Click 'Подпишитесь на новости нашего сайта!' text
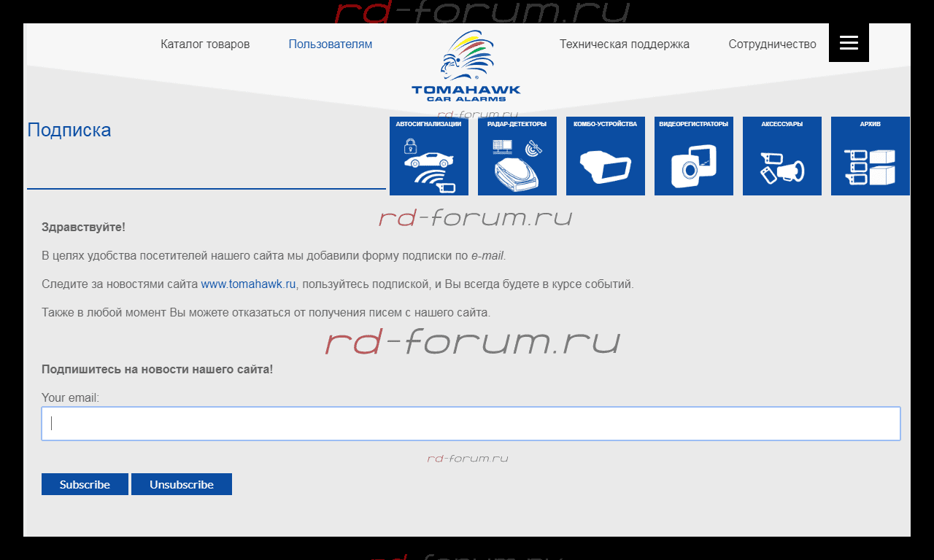 point(157,370)
